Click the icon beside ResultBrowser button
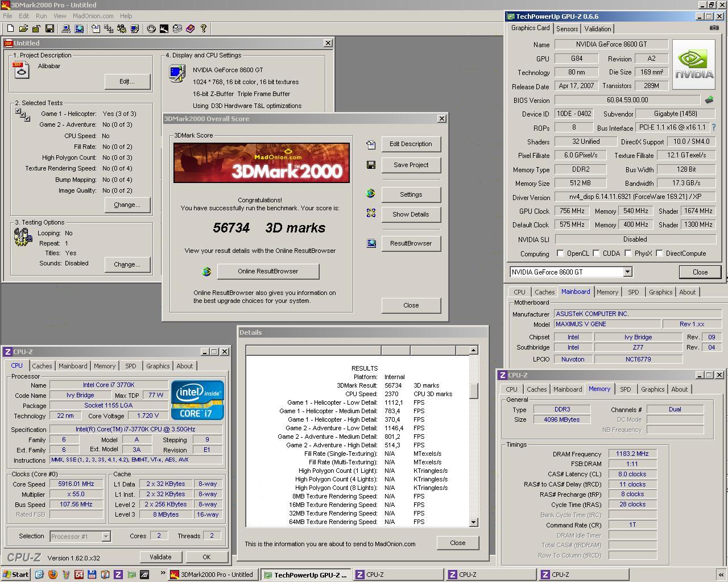Image resolution: width=728 pixels, height=582 pixels. [371, 243]
